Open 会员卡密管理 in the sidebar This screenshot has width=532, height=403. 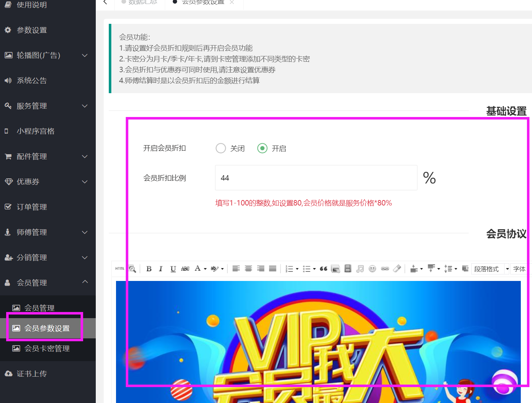pos(47,348)
